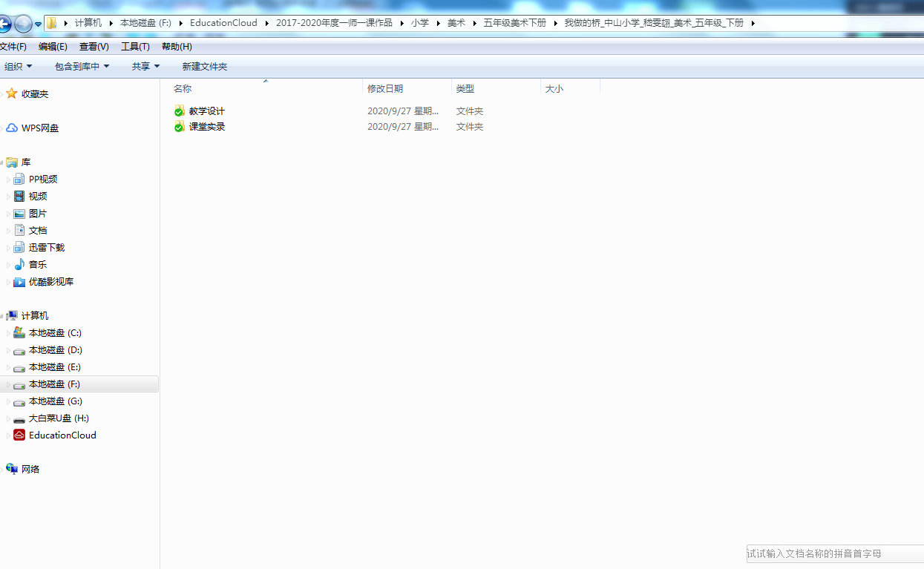Click the back navigation arrow button
Image resolution: width=924 pixels, height=569 pixels.
coord(4,24)
